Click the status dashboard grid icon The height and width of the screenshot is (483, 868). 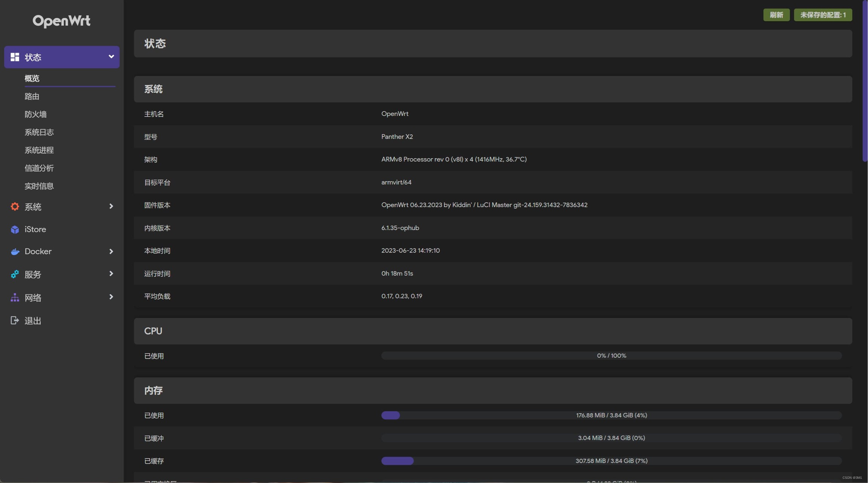pyautogui.click(x=15, y=57)
